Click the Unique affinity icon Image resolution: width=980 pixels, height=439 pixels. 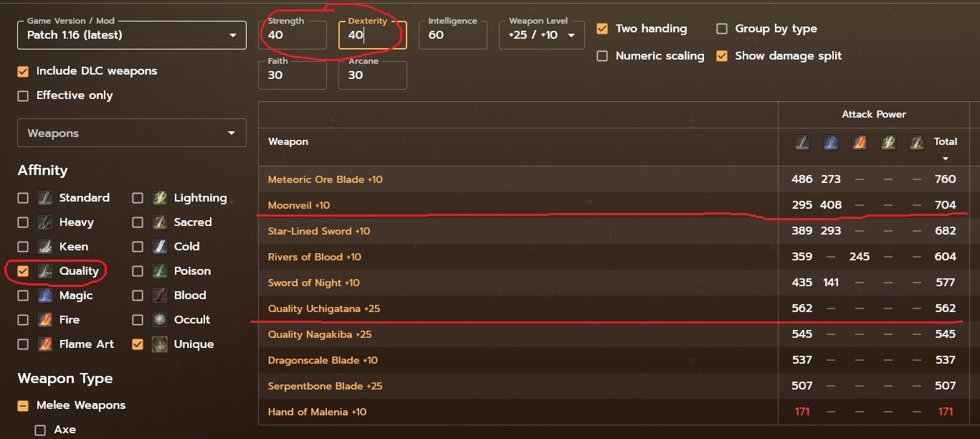(160, 344)
